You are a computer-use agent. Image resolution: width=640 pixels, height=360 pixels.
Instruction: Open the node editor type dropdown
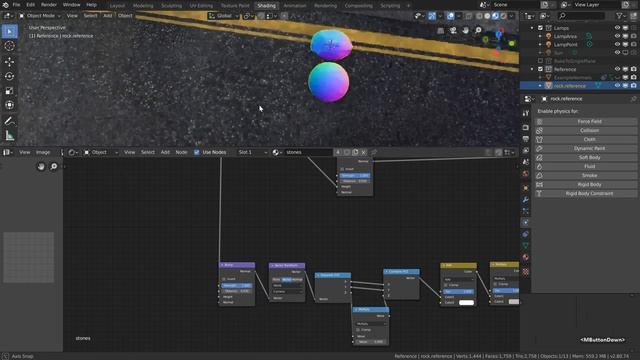pyautogui.click(x=73, y=152)
